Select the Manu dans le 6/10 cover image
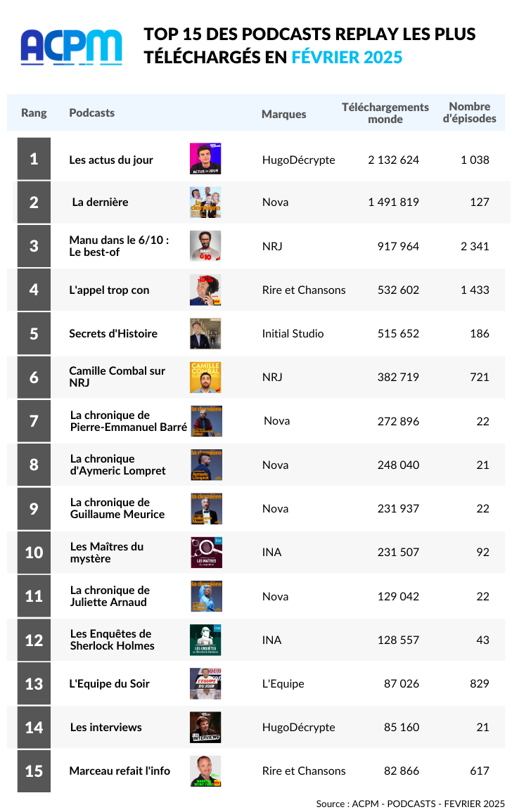The width and height of the screenshot is (512, 812). [205, 246]
